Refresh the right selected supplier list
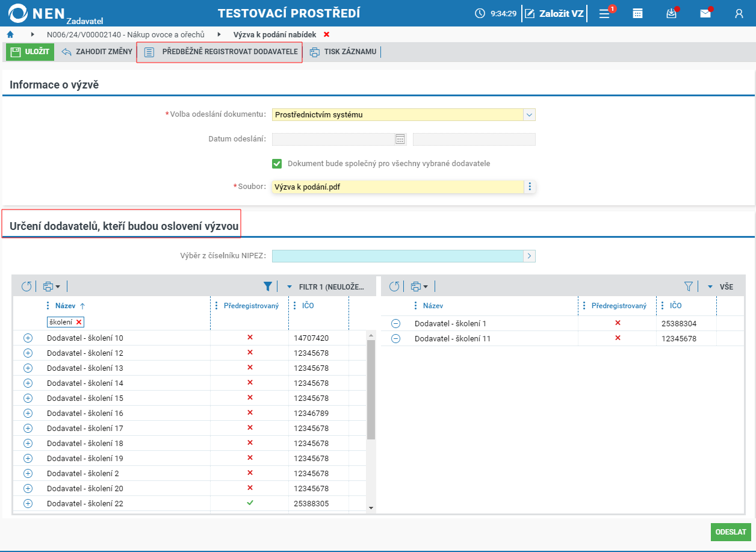756x552 pixels. coord(394,287)
